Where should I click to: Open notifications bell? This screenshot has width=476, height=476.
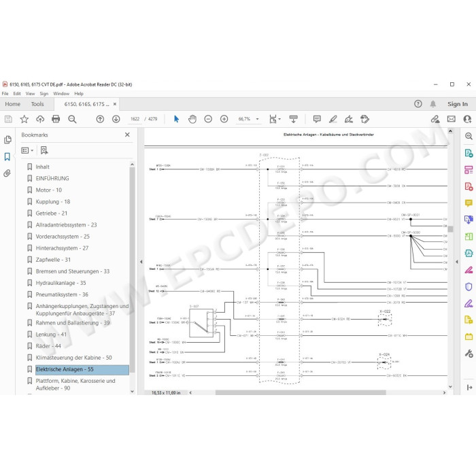(433, 104)
